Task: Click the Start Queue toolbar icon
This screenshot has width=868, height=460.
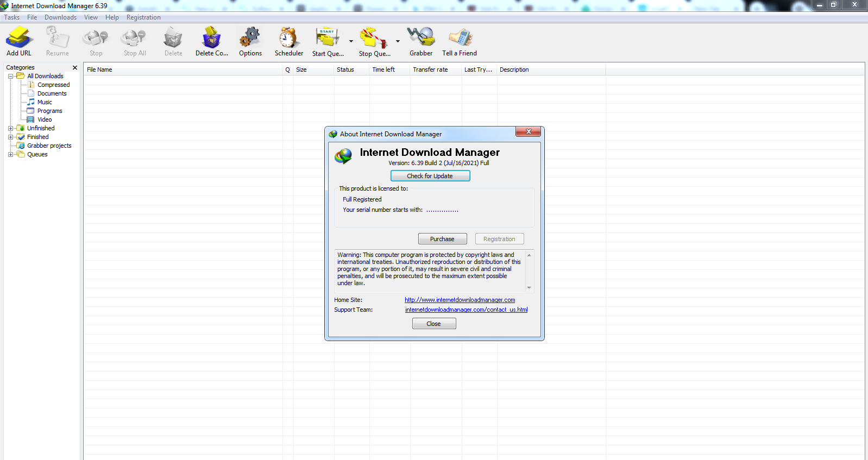Action: [x=328, y=38]
